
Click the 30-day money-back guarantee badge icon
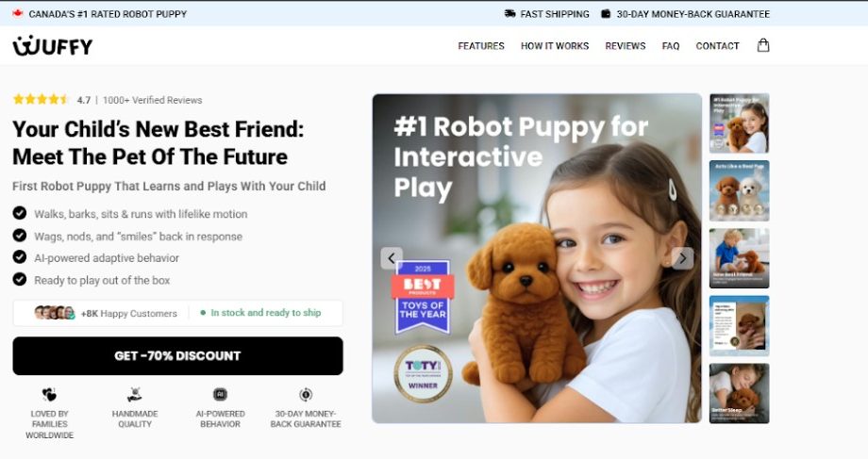[x=306, y=394]
